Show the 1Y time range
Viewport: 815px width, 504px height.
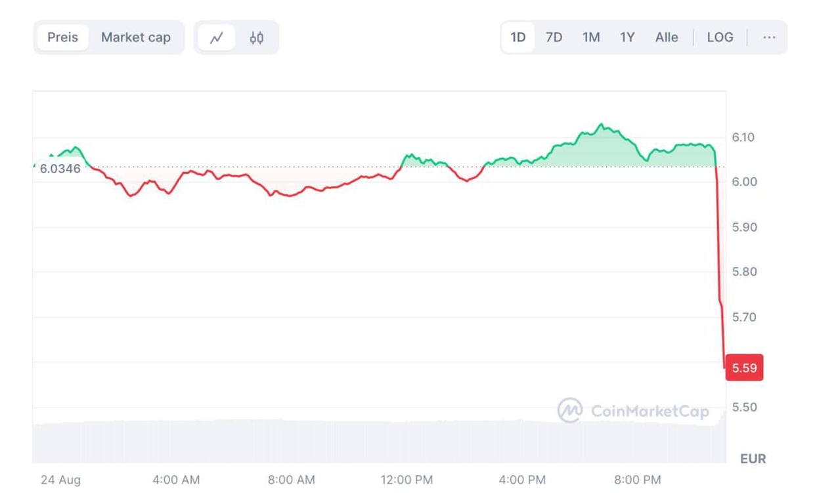coord(627,37)
